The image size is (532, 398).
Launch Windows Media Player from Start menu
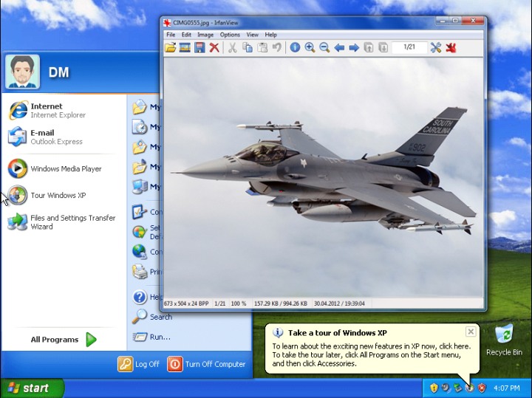pos(66,168)
